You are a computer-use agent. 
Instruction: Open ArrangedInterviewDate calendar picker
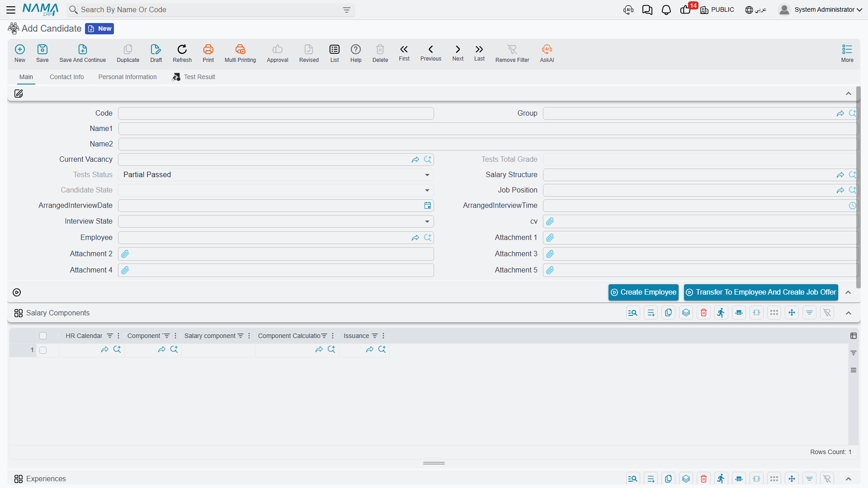point(427,206)
